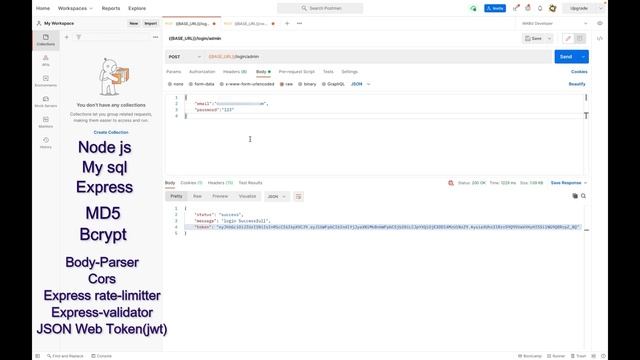This screenshot has height=360, width=640.
Task: Click the wrap lines icon in response toolbar
Action: tap(298, 196)
